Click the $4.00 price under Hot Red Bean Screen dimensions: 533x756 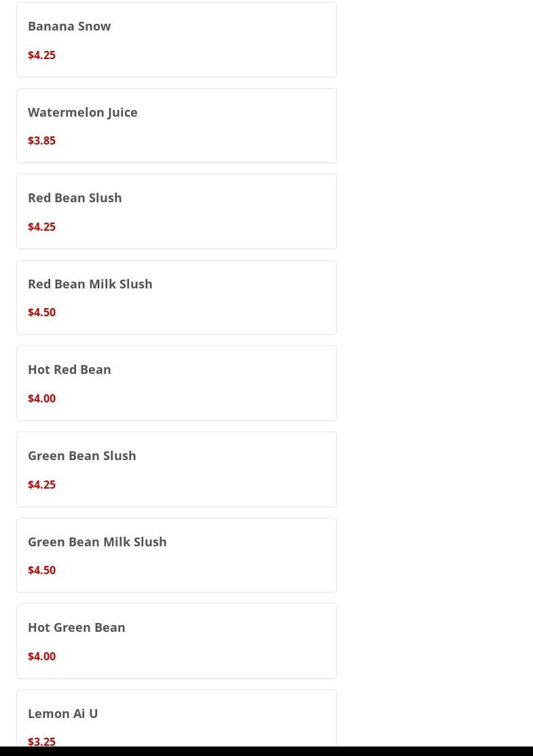(41, 398)
